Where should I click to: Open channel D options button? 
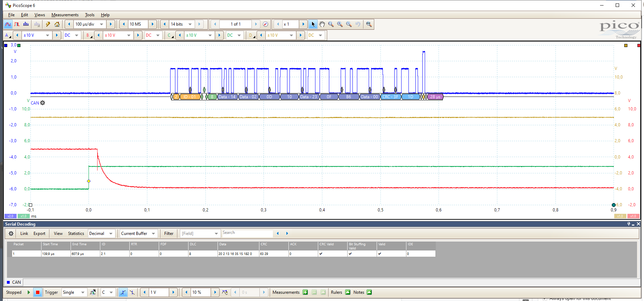(252, 35)
